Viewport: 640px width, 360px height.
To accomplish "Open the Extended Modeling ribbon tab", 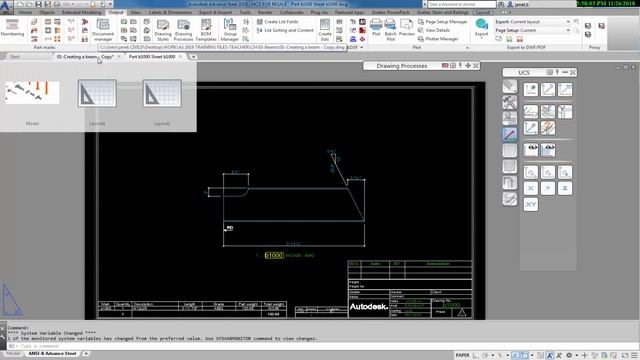I will 82,13.
